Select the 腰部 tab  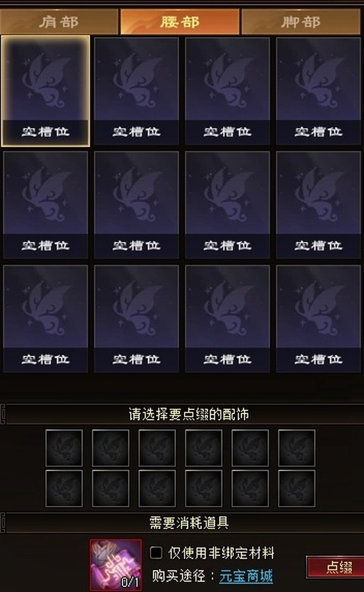180,21
